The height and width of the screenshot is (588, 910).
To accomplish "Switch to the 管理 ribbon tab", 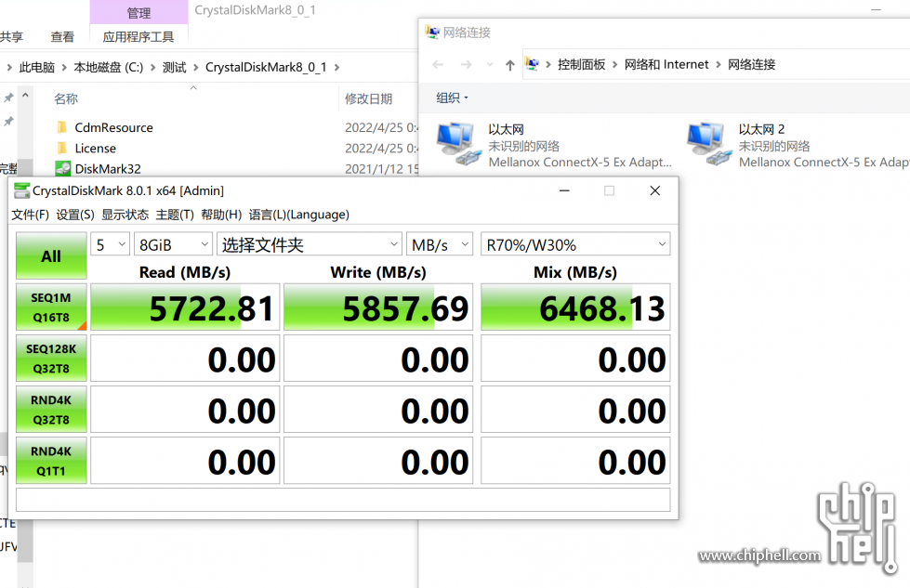I will 138,12.
